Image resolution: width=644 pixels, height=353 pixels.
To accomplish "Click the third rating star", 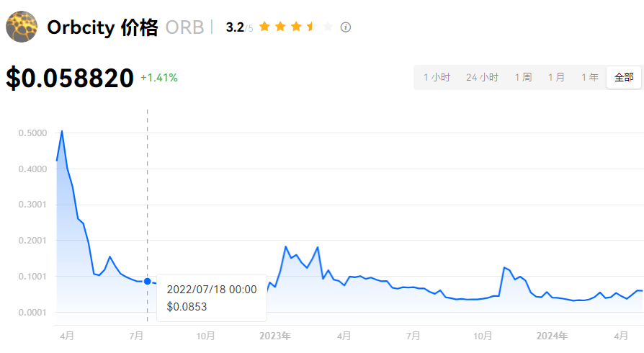I will click(296, 27).
